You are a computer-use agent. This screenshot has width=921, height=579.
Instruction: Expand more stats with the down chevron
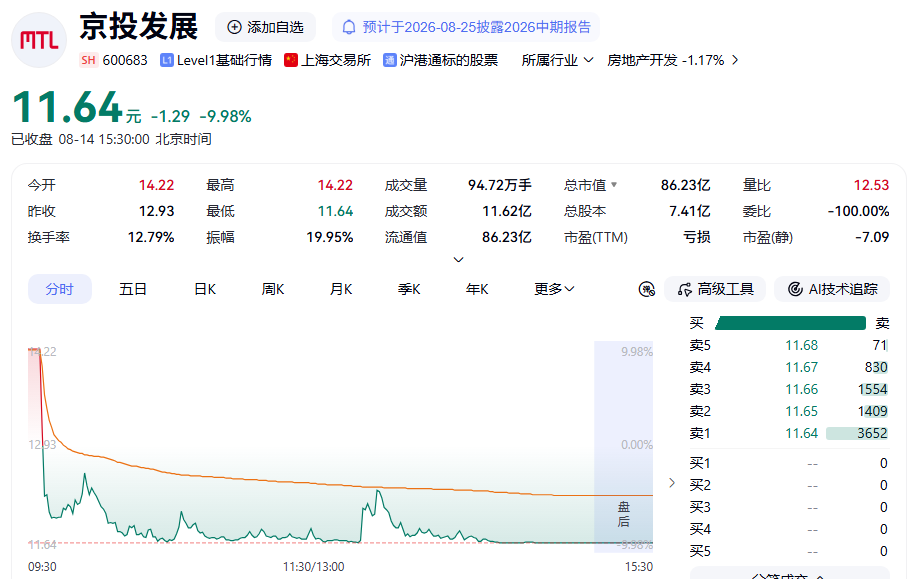click(x=459, y=260)
